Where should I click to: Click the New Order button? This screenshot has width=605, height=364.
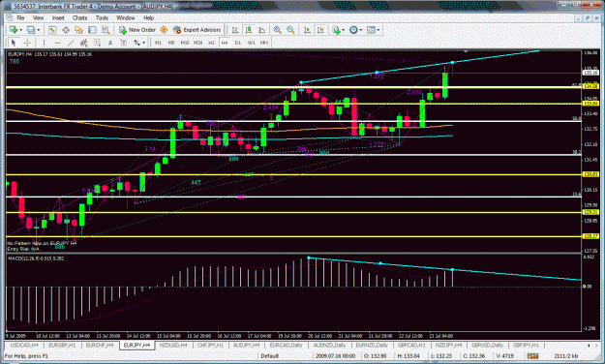click(x=137, y=30)
